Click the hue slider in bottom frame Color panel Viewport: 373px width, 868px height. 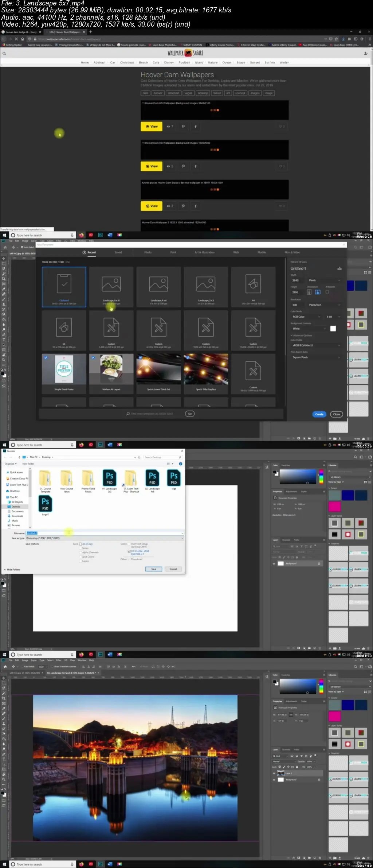321,686
